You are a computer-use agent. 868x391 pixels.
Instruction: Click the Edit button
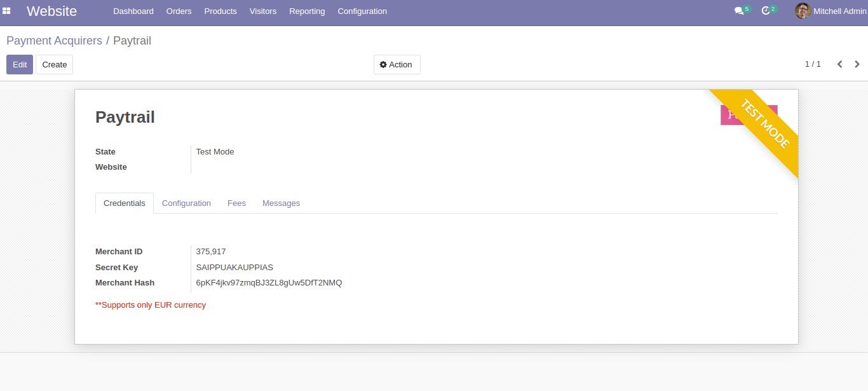20,64
